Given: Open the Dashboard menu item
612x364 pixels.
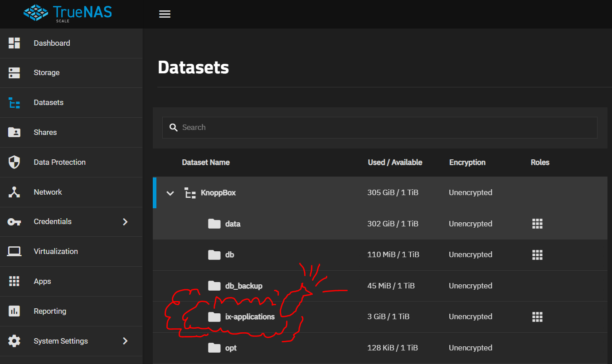Looking at the screenshot, I should tap(71, 43).
